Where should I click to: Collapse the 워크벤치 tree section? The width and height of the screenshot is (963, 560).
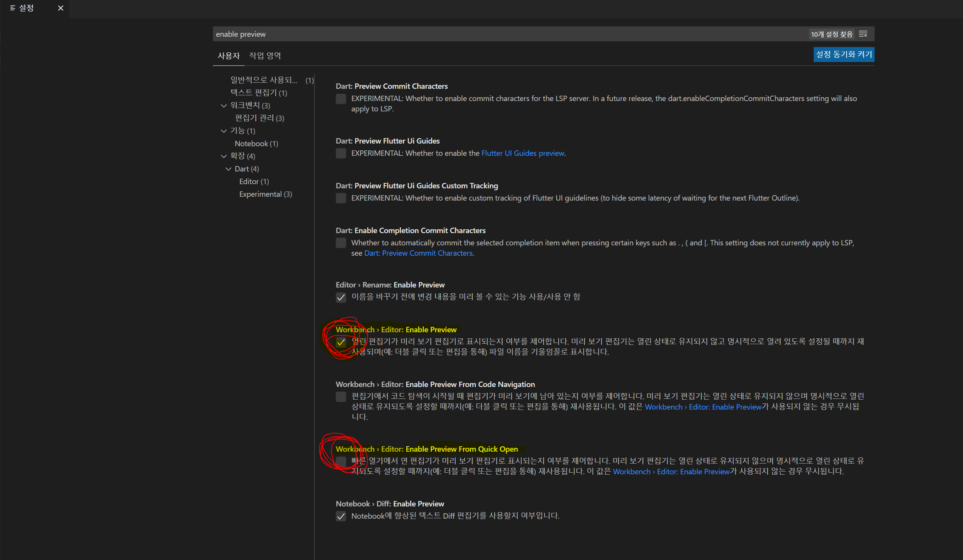[224, 106]
